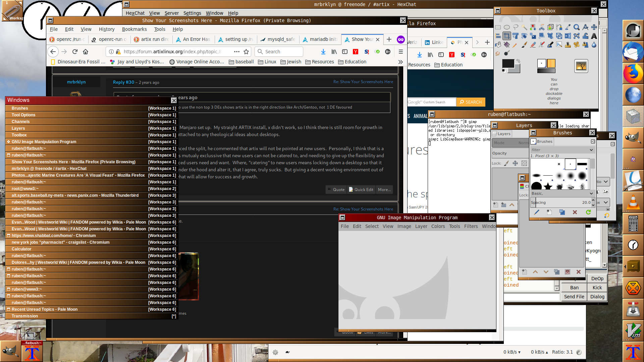The image size is (644, 362).
Task: Click Firefox reload page icon
Action: pos(75,52)
